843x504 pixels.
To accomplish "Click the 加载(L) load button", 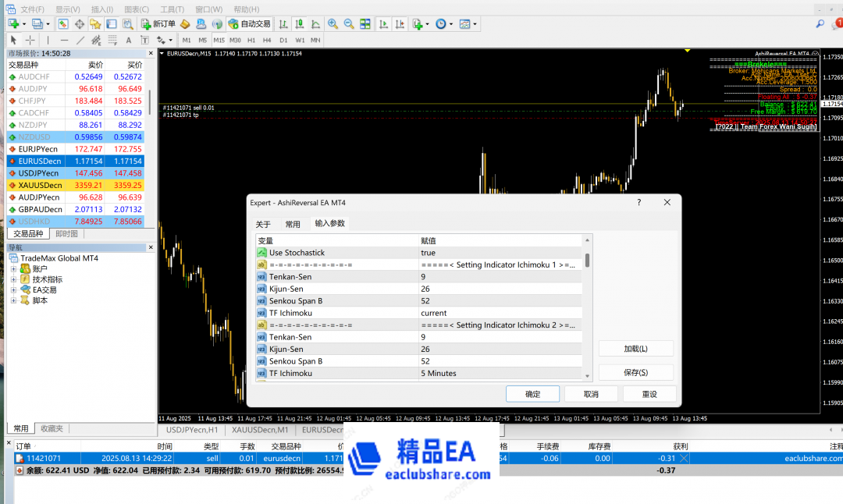I will point(635,349).
